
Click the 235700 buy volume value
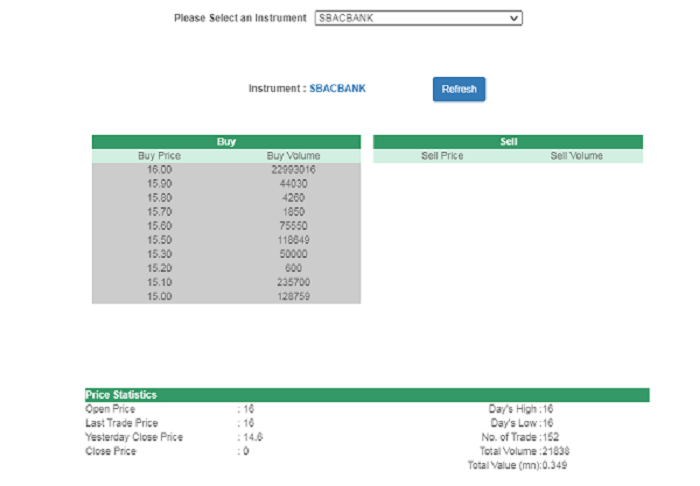click(293, 283)
